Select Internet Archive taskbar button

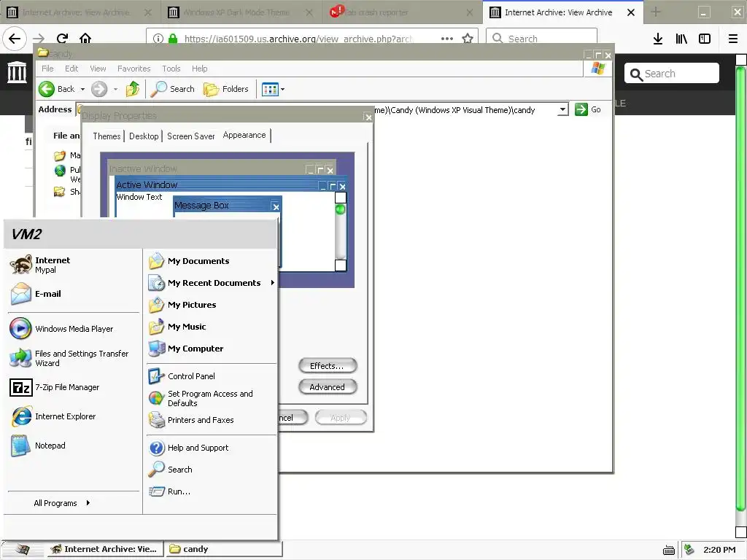pos(104,549)
